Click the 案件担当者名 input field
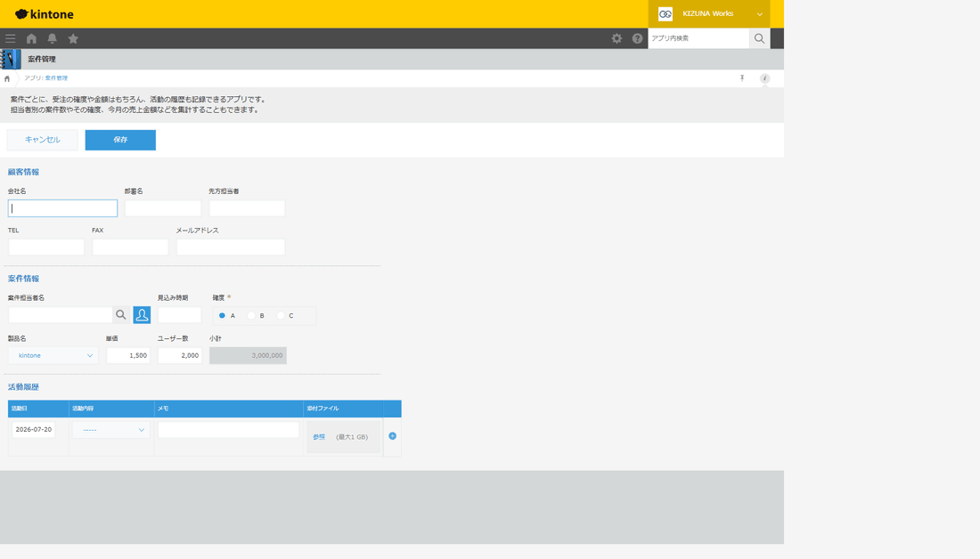980x559 pixels. click(61, 315)
